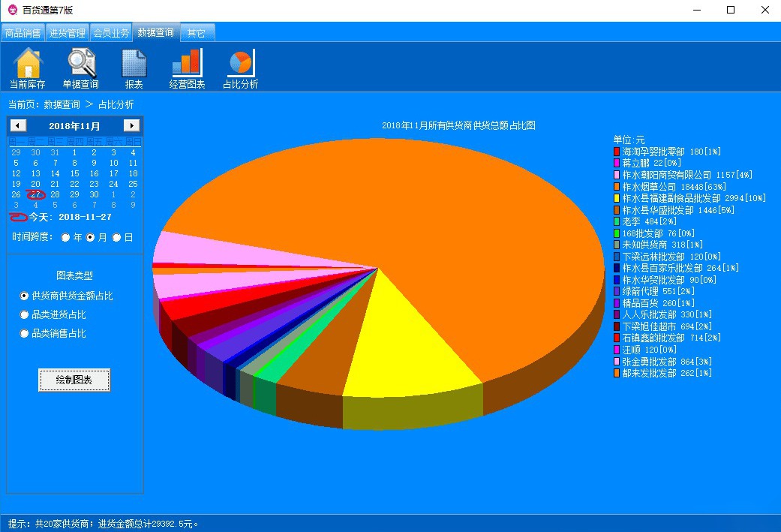Click 柞水县百家乐批发部 legend entry

tap(677, 268)
